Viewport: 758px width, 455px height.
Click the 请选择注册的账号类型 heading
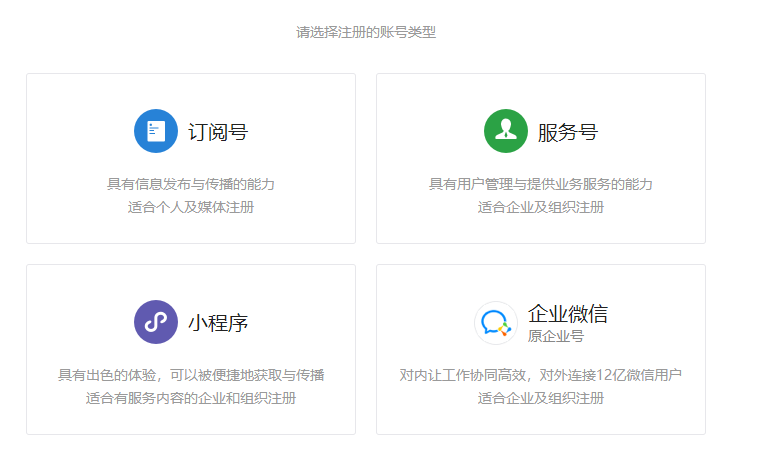pyautogui.click(x=366, y=32)
